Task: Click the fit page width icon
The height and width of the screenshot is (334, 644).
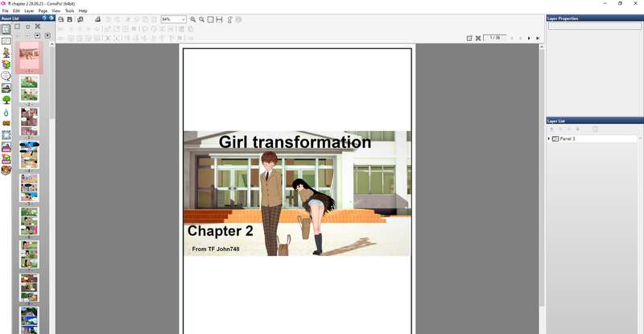Action: click(219, 19)
